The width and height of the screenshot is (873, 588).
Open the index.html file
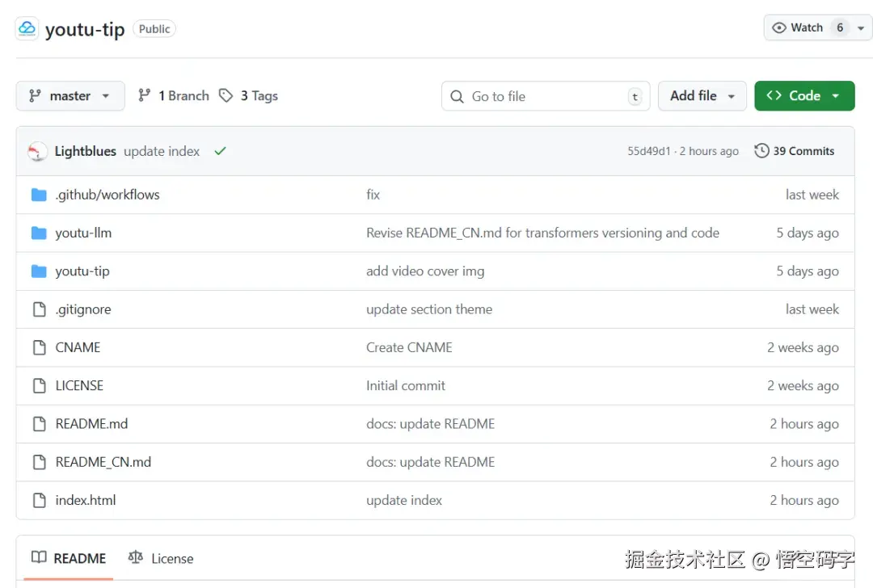pyautogui.click(x=86, y=501)
